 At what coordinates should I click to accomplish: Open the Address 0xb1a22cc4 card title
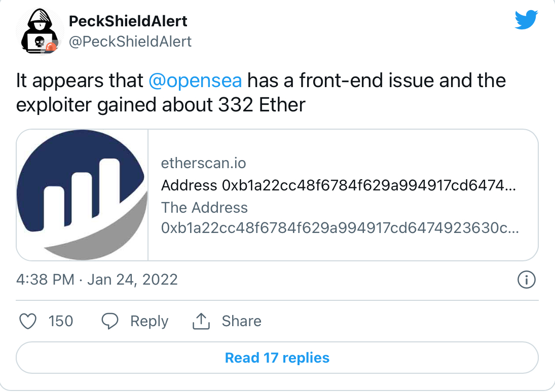[338, 185]
